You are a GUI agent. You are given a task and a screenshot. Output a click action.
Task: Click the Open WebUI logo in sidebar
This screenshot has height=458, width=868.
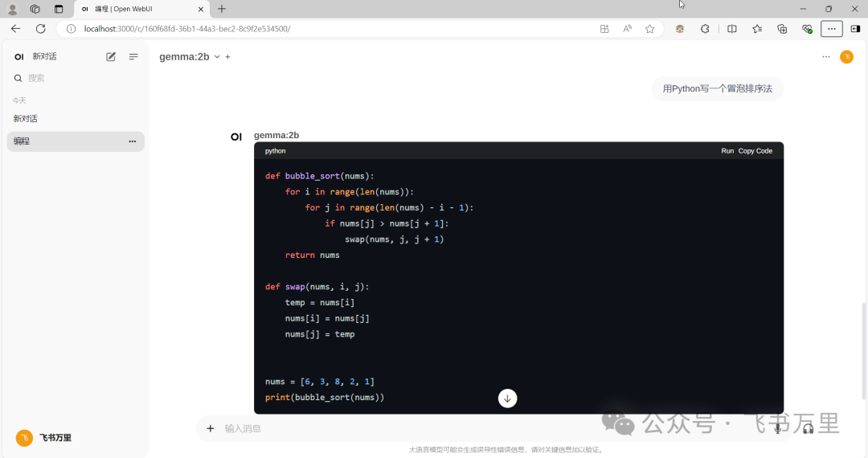pyautogui.click(x=18, y=56)
